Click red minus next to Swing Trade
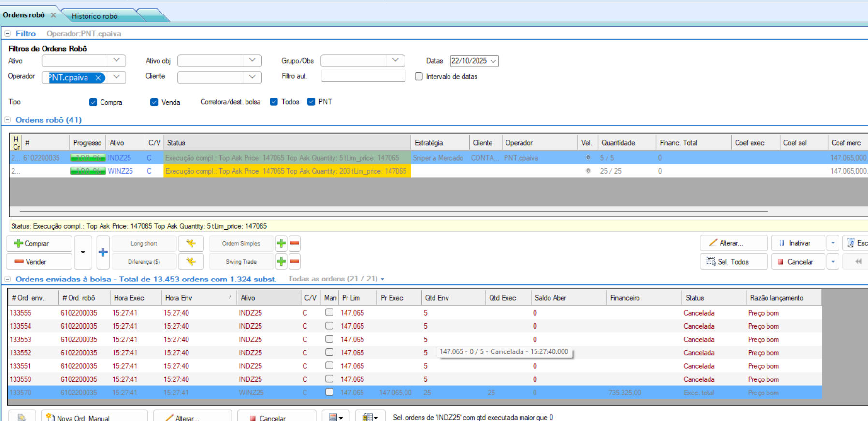Image resolution: width=868 pixels, height=421 pixels. point(294,262)
